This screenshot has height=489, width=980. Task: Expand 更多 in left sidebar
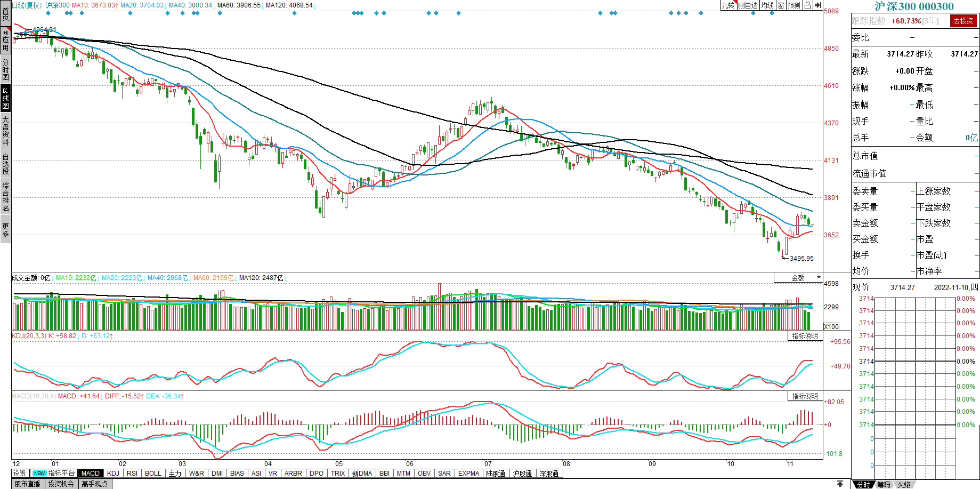point(5,230)
